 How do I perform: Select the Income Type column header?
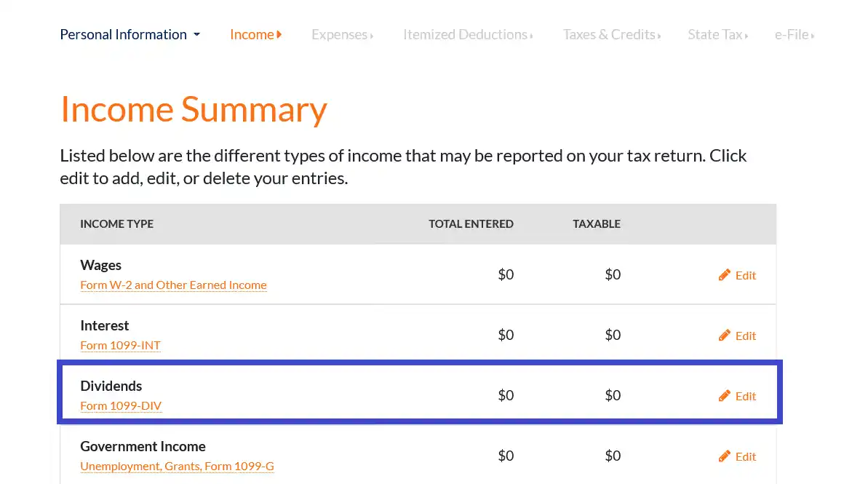[x=116, y=223]
